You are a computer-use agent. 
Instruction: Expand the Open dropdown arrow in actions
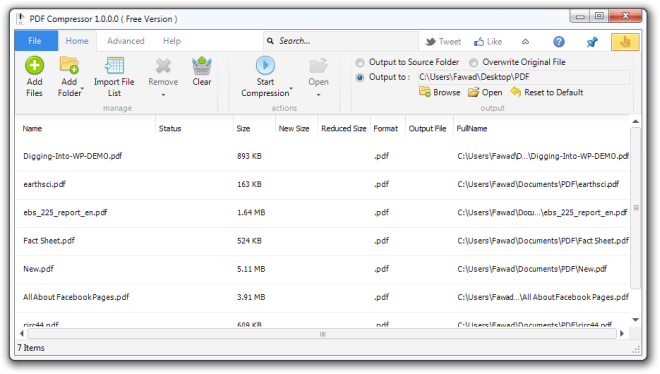(x=319, y=95)
